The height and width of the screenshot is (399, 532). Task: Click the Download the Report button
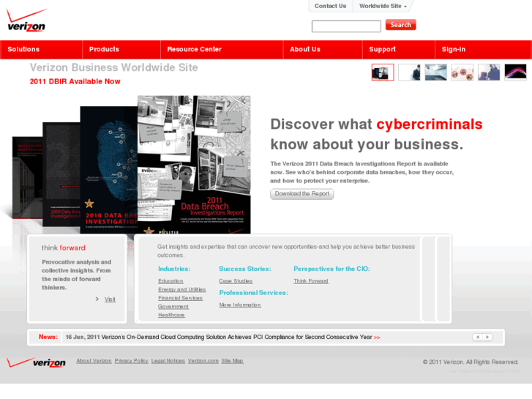pos(302,194)
